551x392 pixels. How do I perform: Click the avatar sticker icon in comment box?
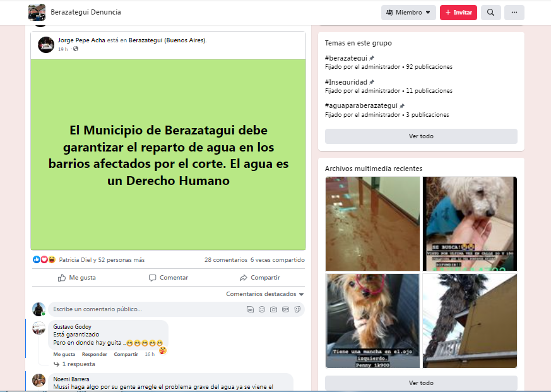pyautogui.click(x=251, y=309)
